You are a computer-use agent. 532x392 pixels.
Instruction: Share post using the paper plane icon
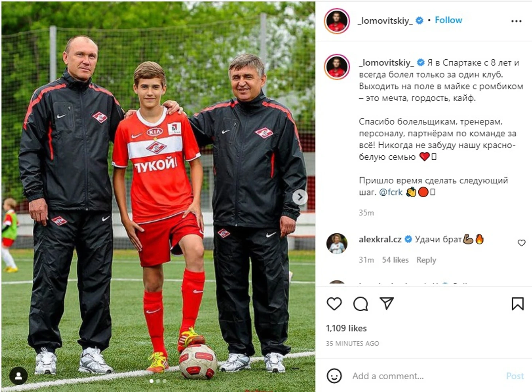click(x=387, y=303)
